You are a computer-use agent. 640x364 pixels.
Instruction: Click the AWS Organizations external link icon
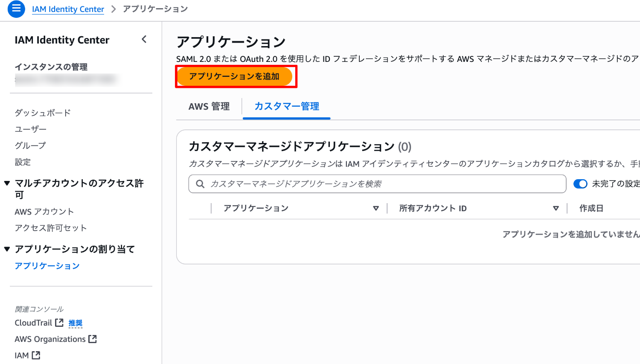(93, 339)
